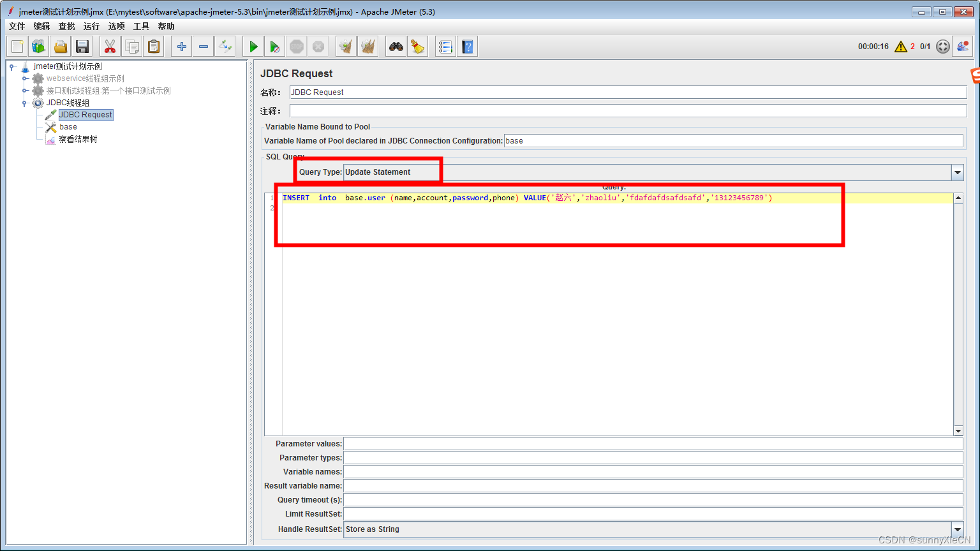Click the Copy icon in toolbar
980x551 pixels.
[132, 47]
